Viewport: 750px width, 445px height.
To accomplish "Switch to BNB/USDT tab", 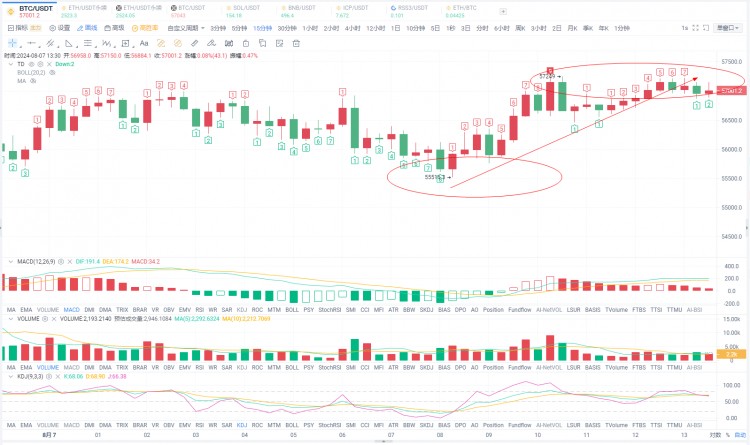I will click(x=298, y=11).
